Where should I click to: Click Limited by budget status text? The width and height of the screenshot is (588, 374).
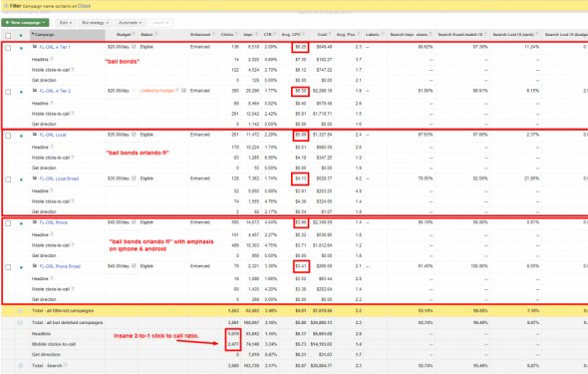click(157, 91)
